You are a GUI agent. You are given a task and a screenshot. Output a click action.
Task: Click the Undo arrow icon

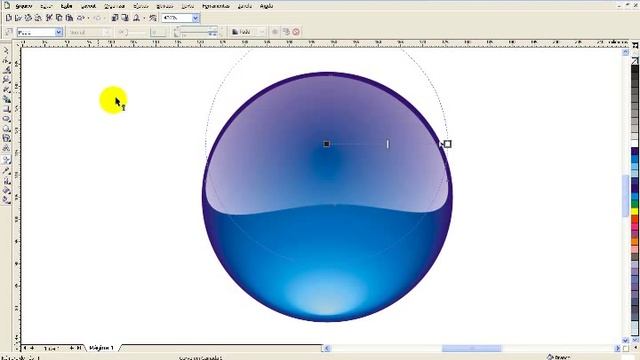[80, 18]
